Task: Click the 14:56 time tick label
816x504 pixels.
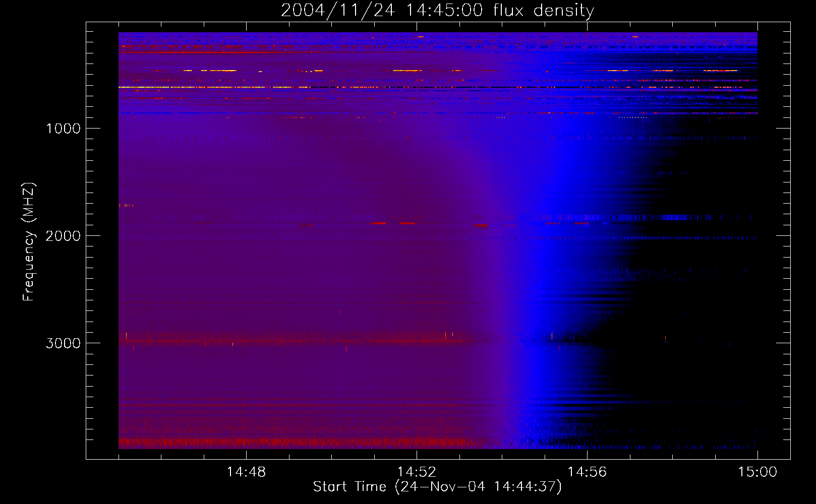Action: pyautogui.click(x=587, y=472)
